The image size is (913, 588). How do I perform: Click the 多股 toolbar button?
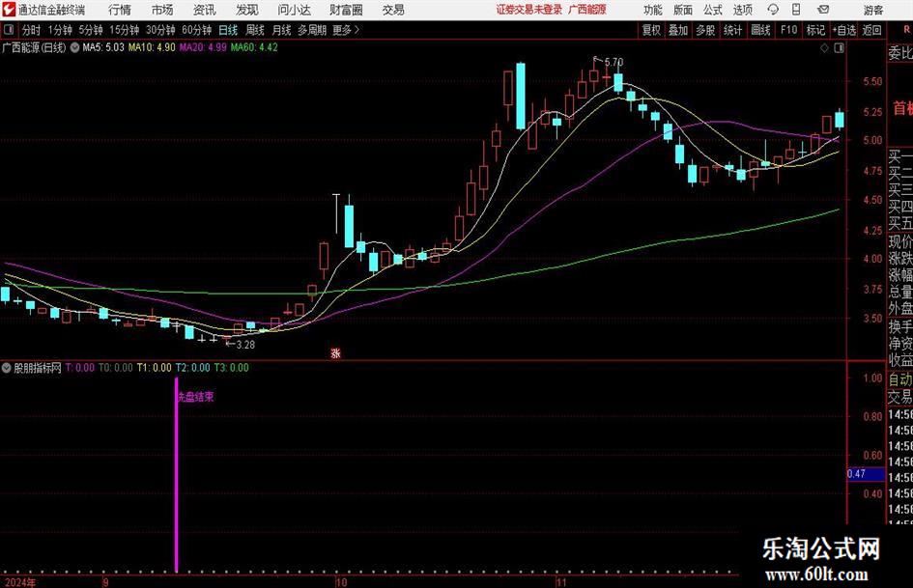coord(705,30)
